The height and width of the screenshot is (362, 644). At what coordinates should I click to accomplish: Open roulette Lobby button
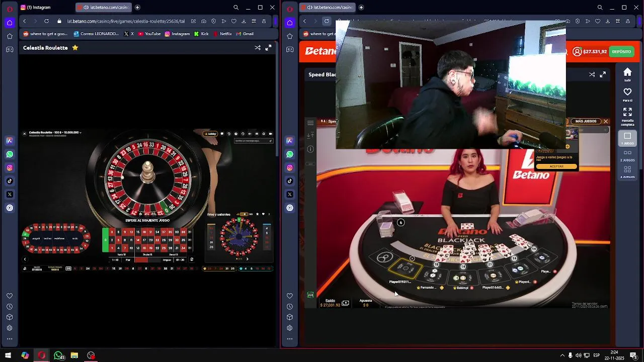coord(210,134)
